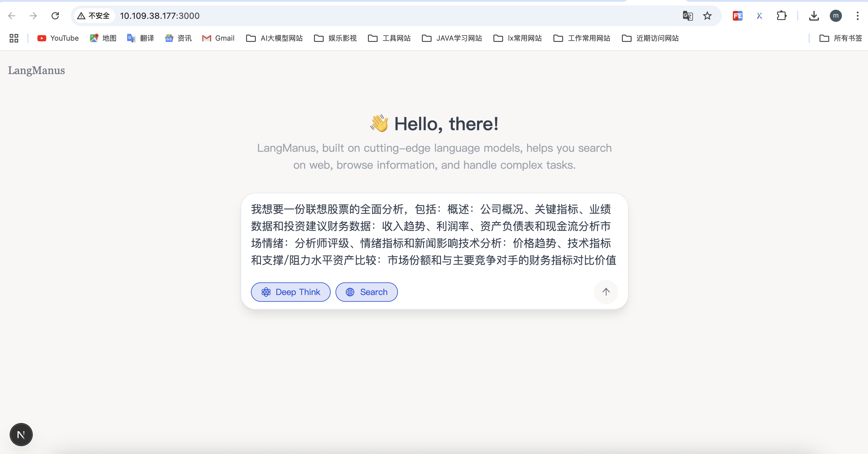868x454 pixels.
Task: Click the send arrow button
Action: tap(606, 292)
